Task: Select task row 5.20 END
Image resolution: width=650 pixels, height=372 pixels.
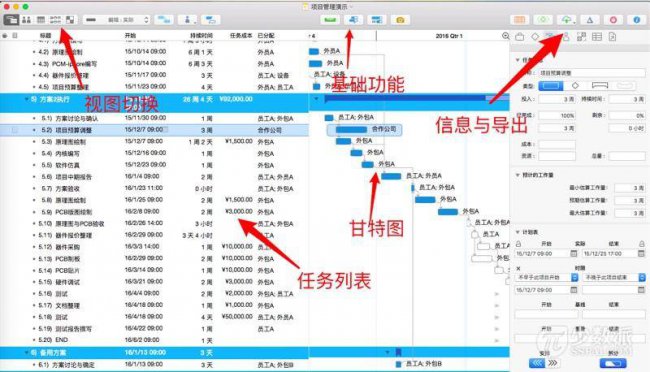Action: click(x=154, y=340)
